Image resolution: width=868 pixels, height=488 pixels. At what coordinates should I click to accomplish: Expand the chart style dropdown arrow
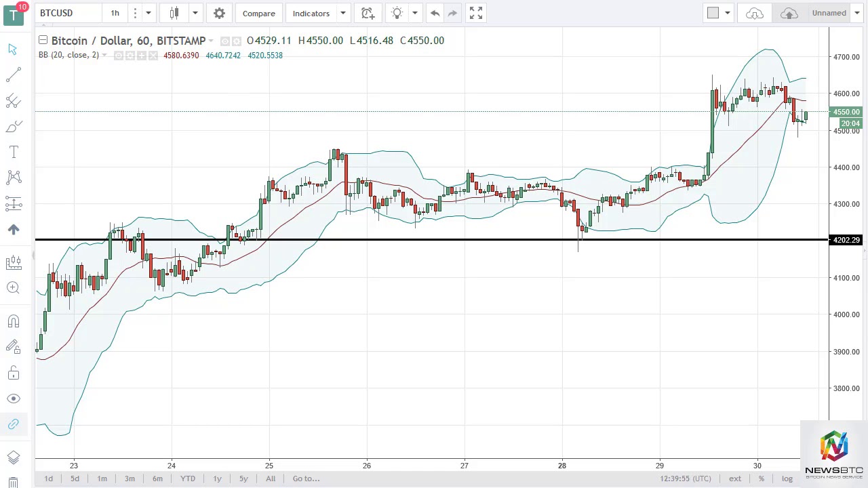[195, 13]
